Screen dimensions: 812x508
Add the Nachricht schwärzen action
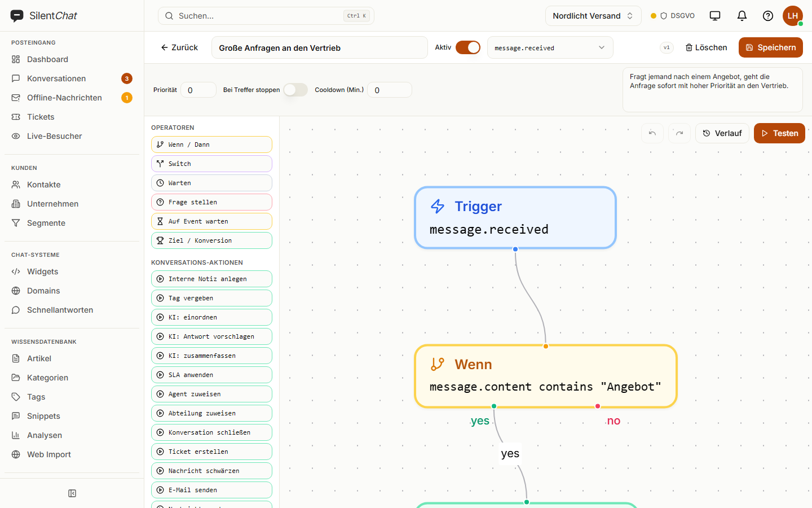pos(211,471)
